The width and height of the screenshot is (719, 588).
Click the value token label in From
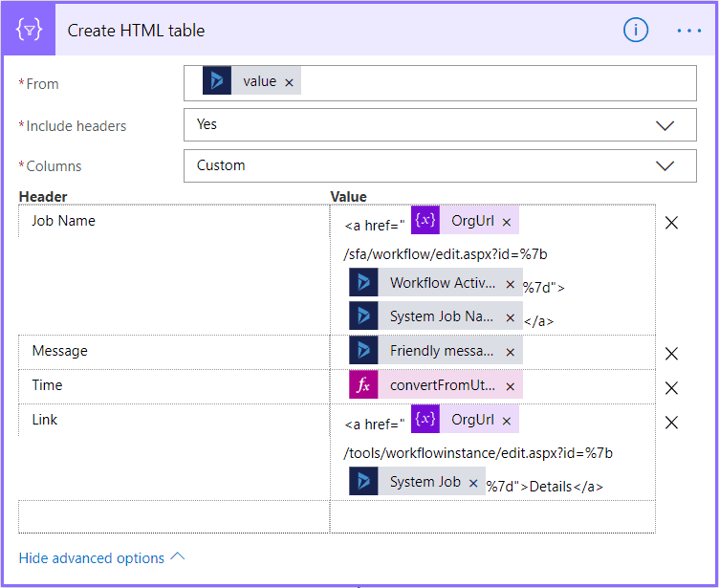click(x=259, y=81)
